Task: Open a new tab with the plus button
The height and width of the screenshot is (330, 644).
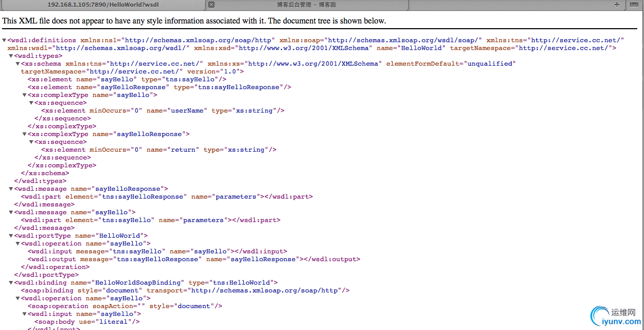Action: 617,4
